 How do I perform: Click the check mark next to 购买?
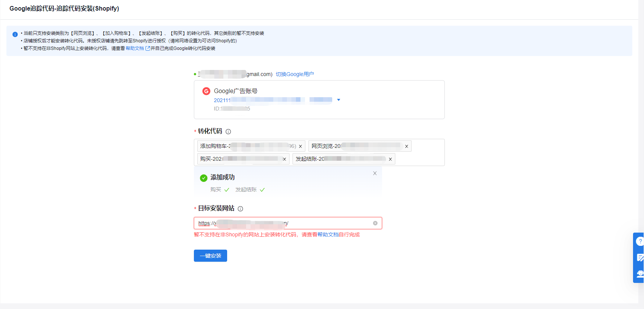tap(227, 190)
